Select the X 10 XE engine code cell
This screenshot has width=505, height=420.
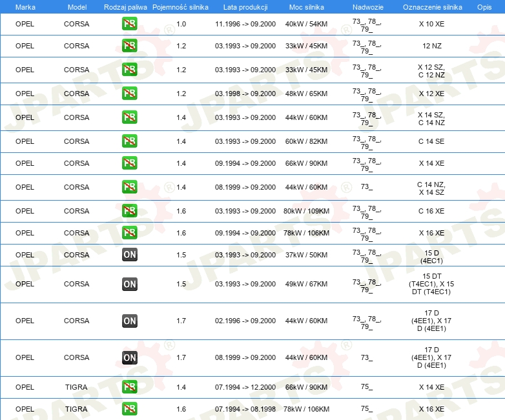(431, 24)
